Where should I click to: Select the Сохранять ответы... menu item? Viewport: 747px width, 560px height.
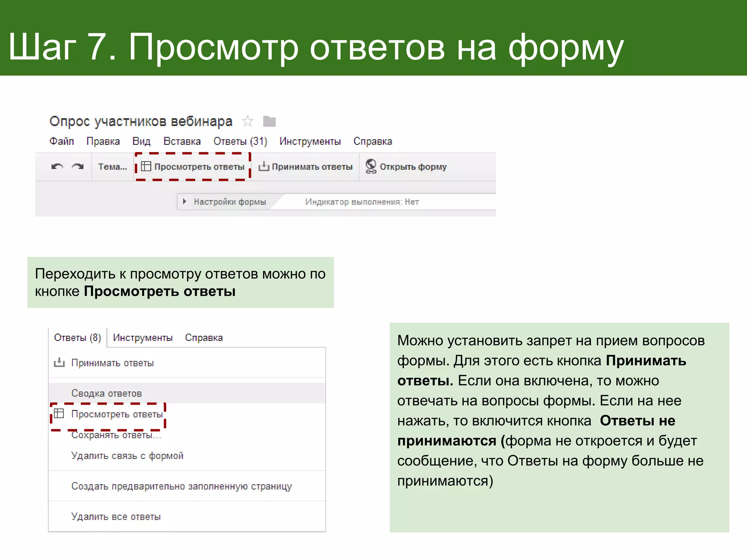187,435
